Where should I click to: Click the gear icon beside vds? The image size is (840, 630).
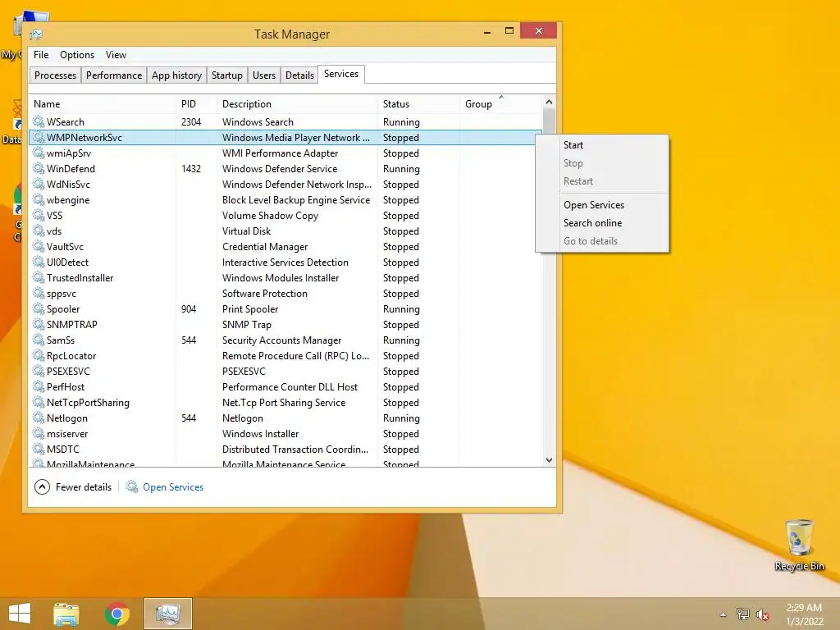pyautogui.click(x=39, y=231)
